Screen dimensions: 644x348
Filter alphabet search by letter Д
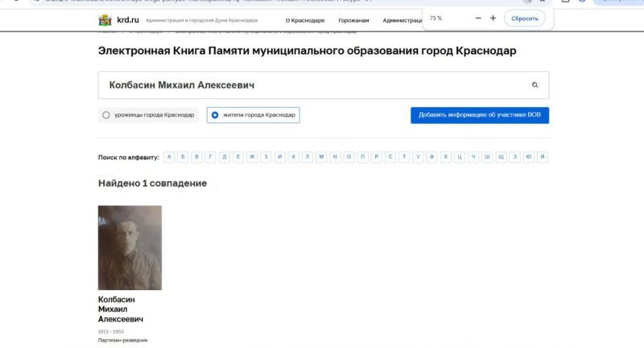[225, 157]
